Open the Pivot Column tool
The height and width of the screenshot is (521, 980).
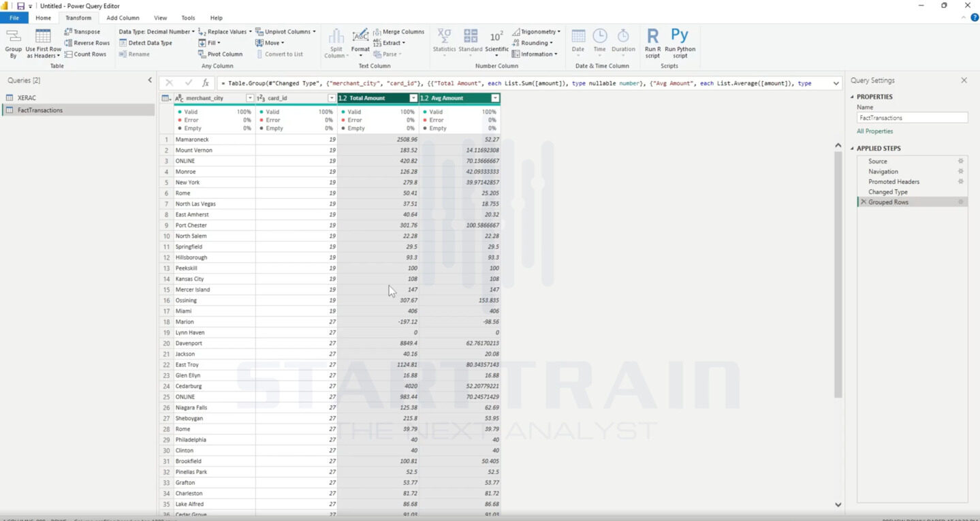220,54
